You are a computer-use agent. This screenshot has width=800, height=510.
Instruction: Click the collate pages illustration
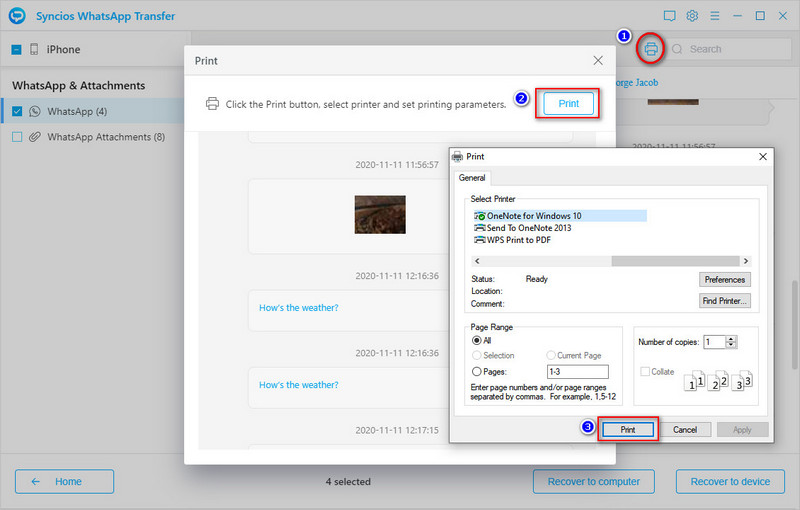717,380
